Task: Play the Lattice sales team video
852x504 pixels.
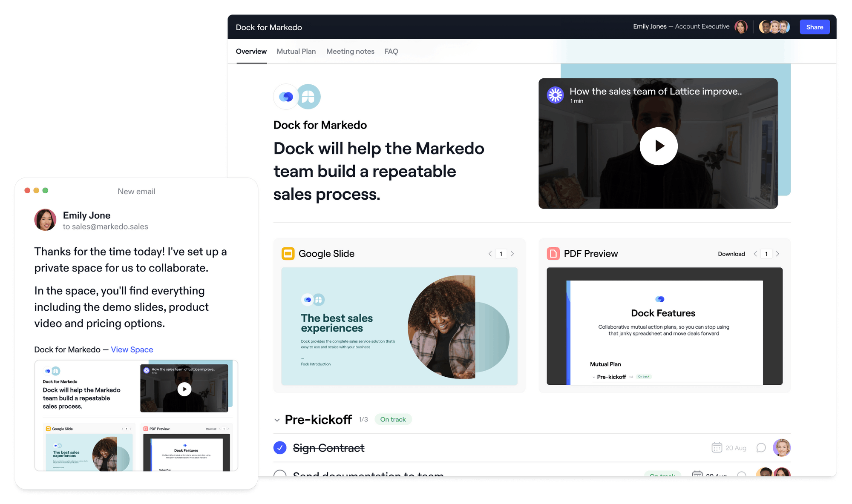Action: pyautogui.click(x=658, y=146)
